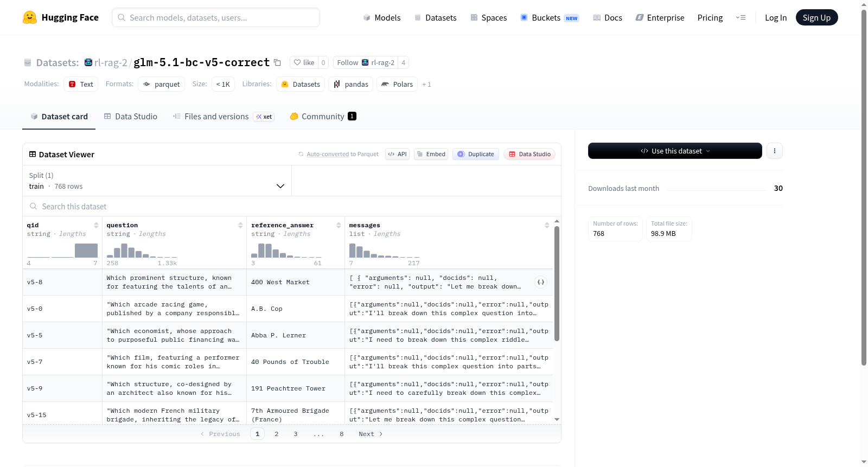Screen dimensions: 868x467
Task: Expand the Use this dataset dropdown
Action: click(675, 151)
